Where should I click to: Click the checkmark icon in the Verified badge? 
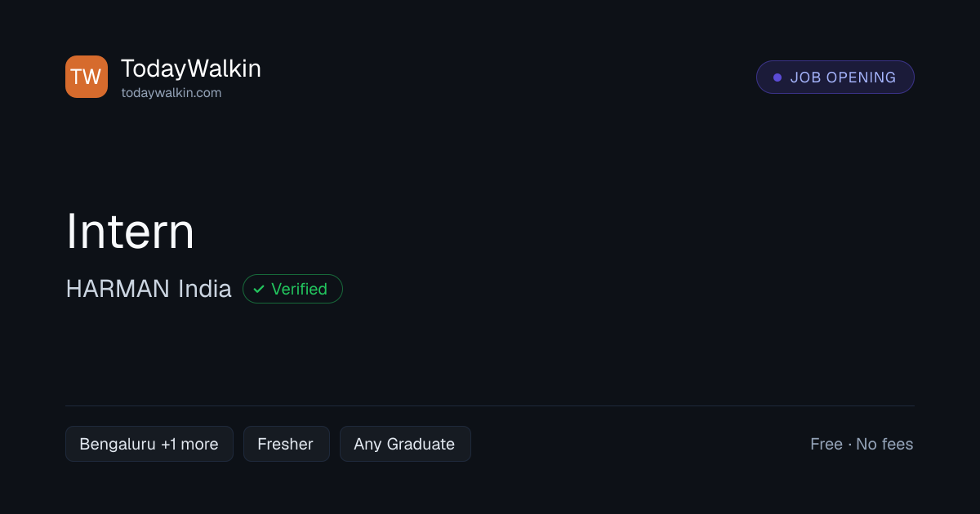click(259, 289)
